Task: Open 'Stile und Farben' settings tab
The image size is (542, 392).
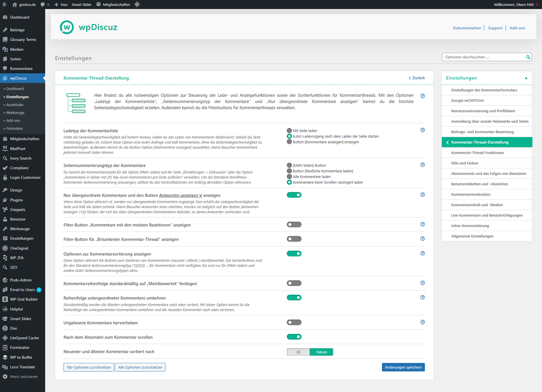Action: [465, 163]
